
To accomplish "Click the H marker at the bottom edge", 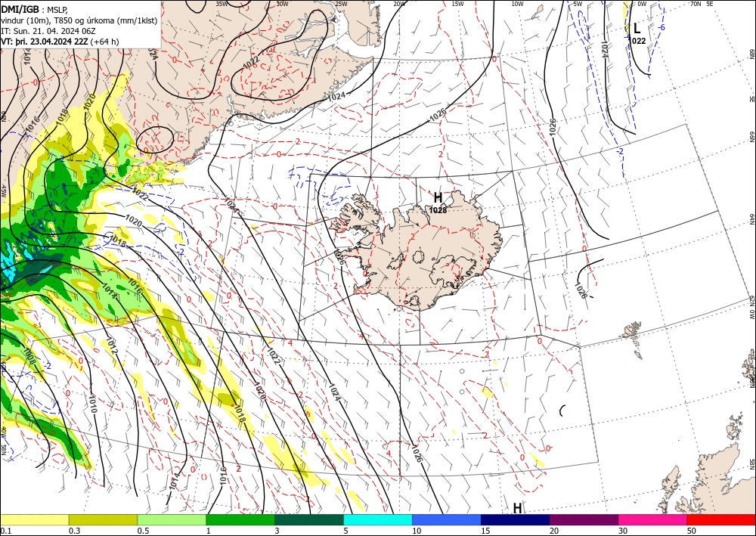I will point(517,508).
